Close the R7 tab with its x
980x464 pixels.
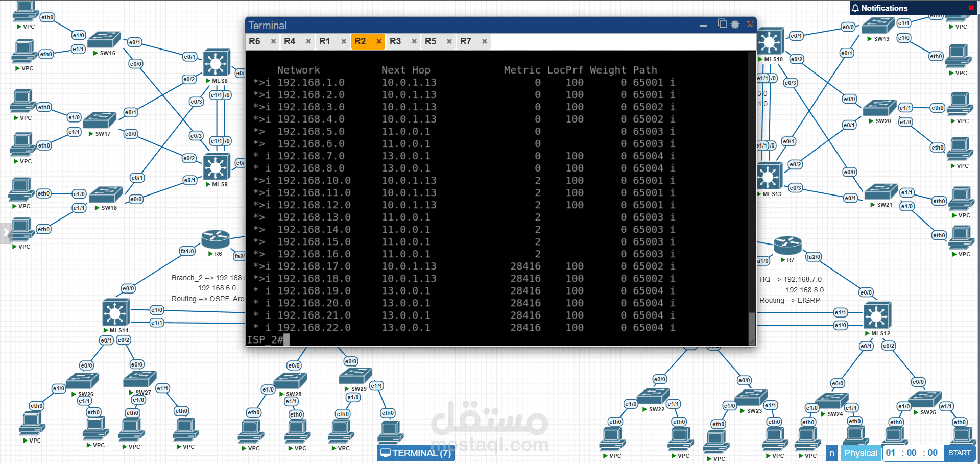[x=484, y=41]
